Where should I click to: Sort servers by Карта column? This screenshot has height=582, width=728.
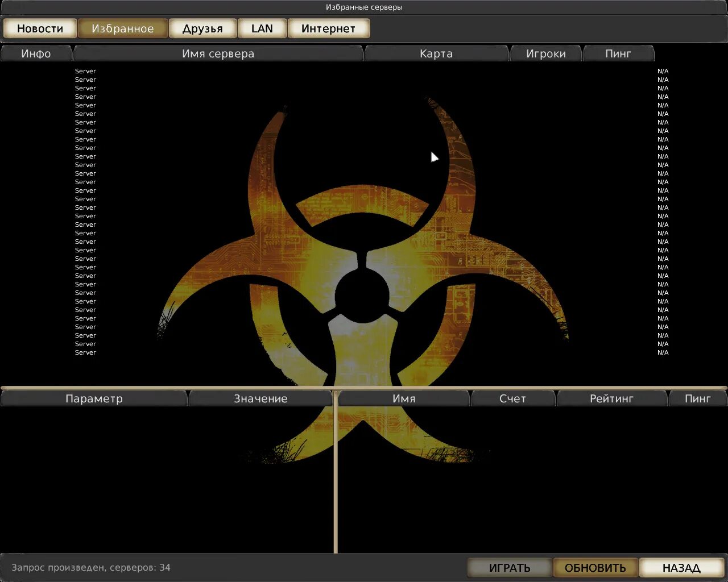pos(436,53)
